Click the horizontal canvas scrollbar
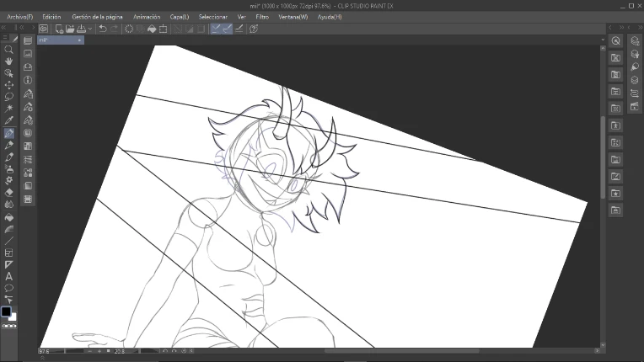 coord(402,351)
